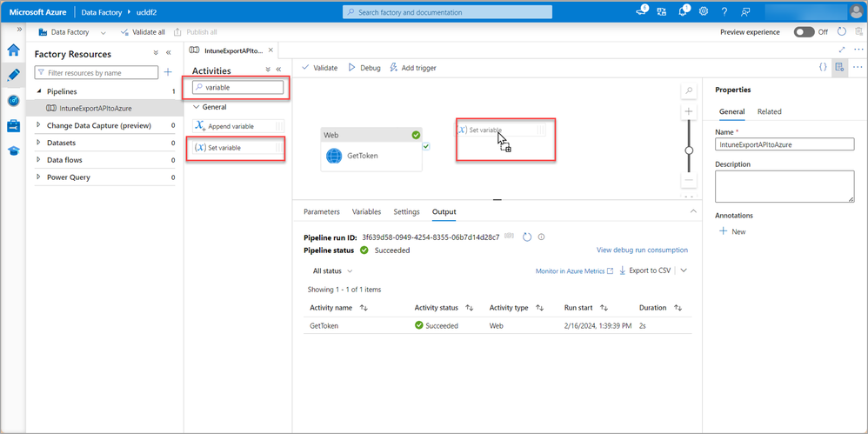The width and height of the screenshot is (868, 434).
Task: Open the Related tab in Properties
Action: coord(770,111)
